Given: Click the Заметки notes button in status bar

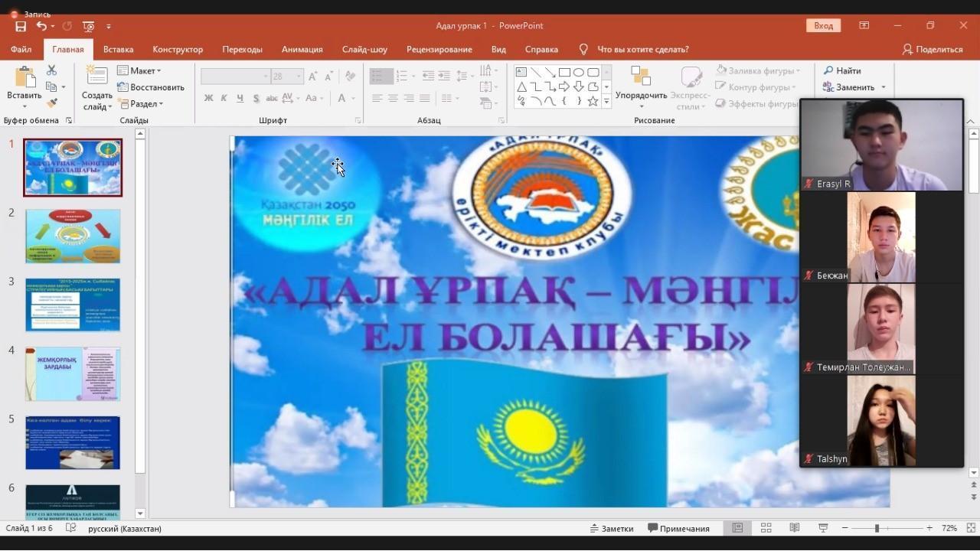Looking at the screenshot, I should click(x=612, y=528).
